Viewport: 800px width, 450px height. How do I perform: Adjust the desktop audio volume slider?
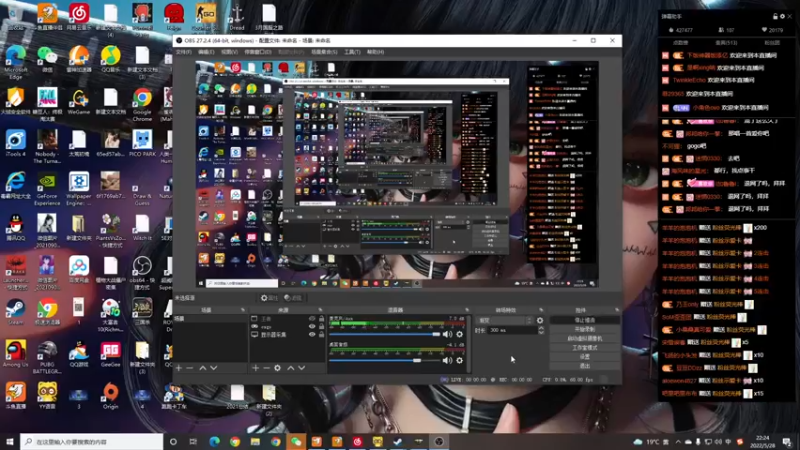coord(385,360)
